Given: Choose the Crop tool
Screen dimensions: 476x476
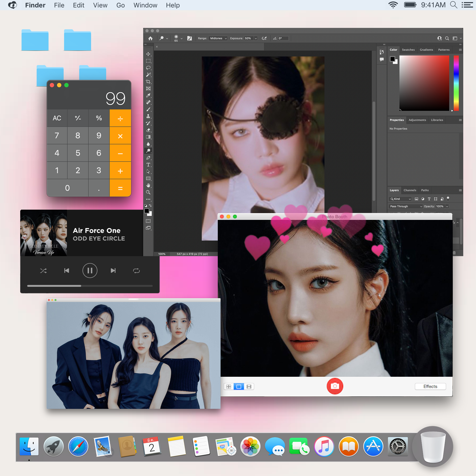Looking at the screenshot, I should (148, 81).
